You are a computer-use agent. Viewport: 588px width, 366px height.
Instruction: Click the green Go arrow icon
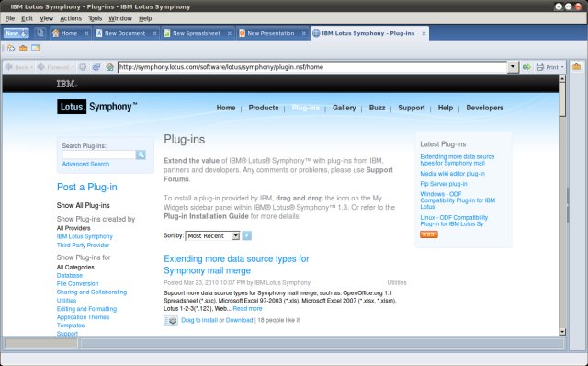click(526, 67)
